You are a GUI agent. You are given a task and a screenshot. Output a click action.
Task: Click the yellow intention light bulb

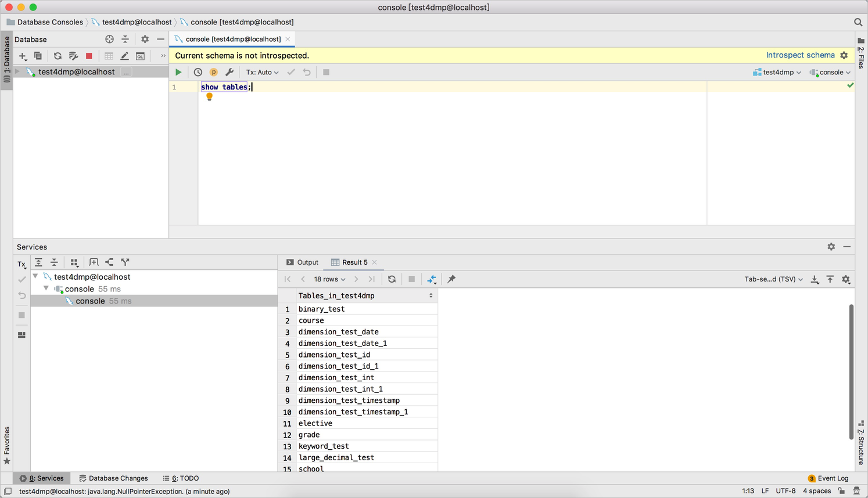pyautogui.click(x=209, y=97)
